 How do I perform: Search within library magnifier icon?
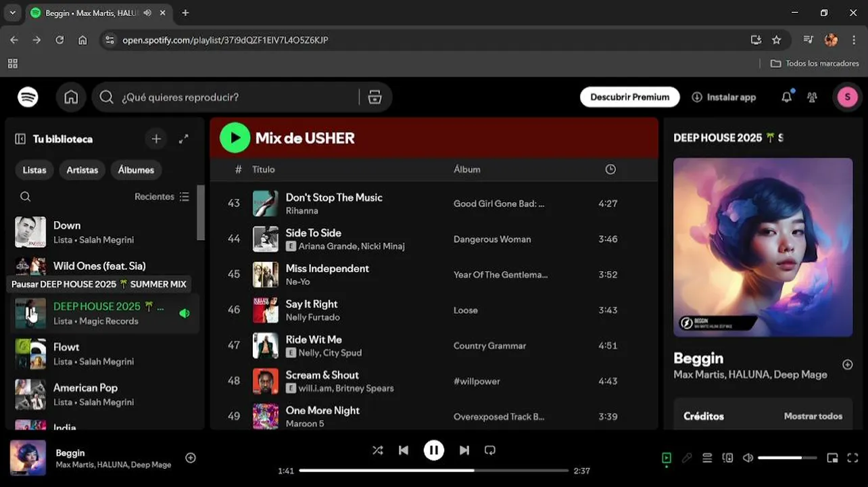point(25,197)
